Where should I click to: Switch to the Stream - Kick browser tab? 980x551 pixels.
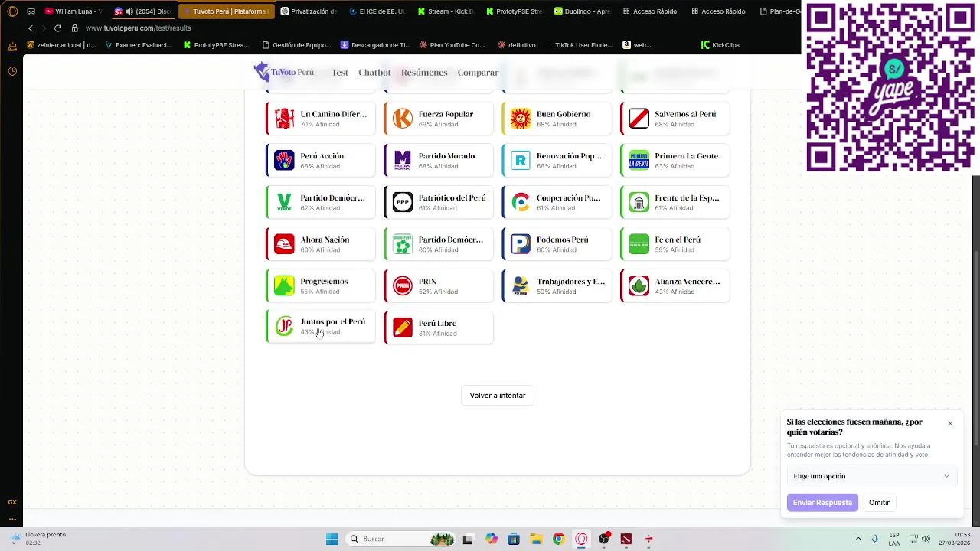tap(446, 11)
